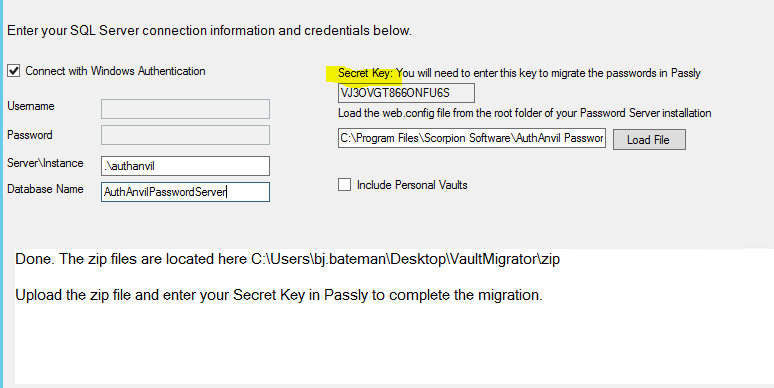Select the Secret Key text box

(x=406, y=93)
